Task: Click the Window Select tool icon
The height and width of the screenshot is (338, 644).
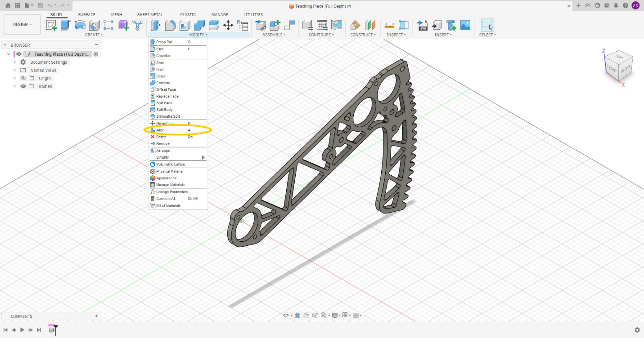Action: (487, 25)
